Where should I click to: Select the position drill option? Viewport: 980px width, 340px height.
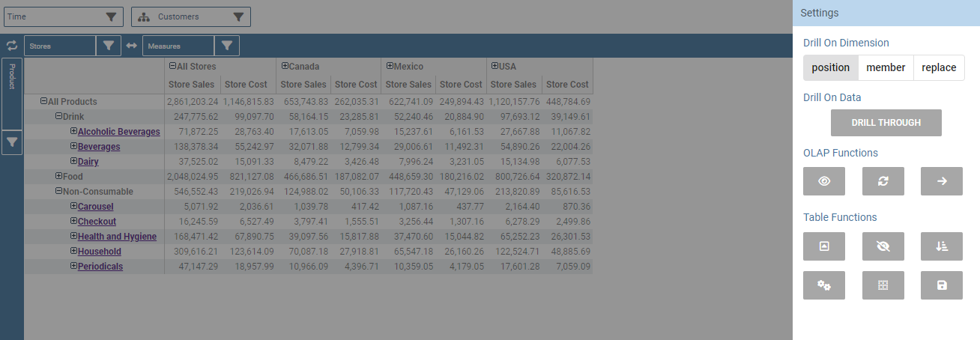coord(831,67)
